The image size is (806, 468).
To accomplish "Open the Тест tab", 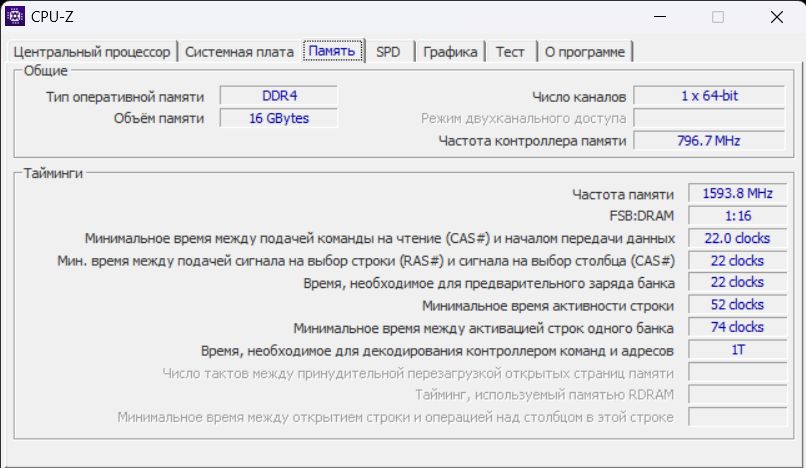I will 509,52.
